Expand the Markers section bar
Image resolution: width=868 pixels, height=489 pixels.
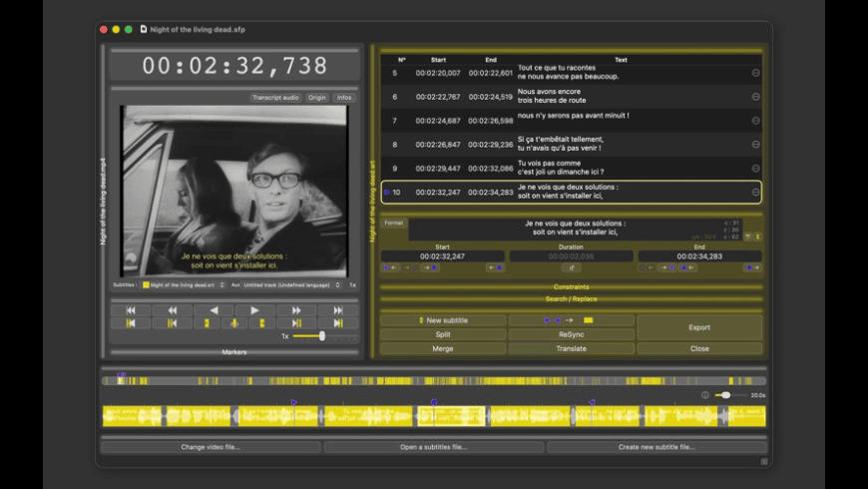234,351
